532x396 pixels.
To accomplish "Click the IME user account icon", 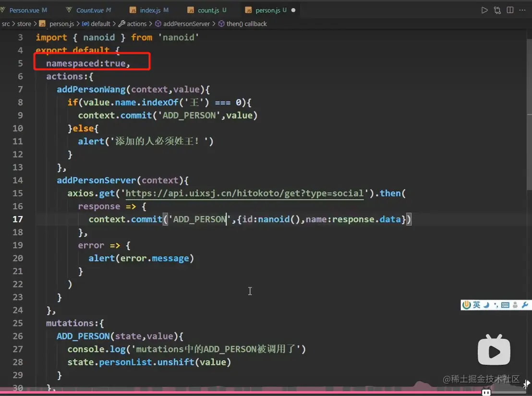I will coord(515,305).
